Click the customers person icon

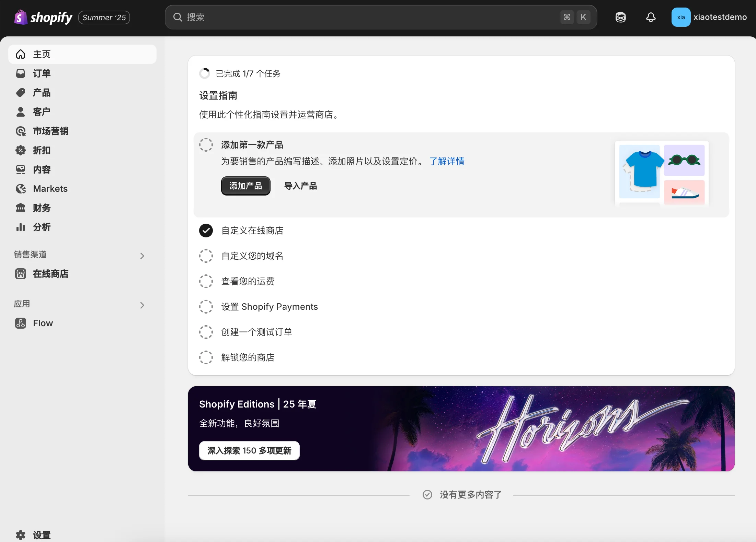point(21,112)
